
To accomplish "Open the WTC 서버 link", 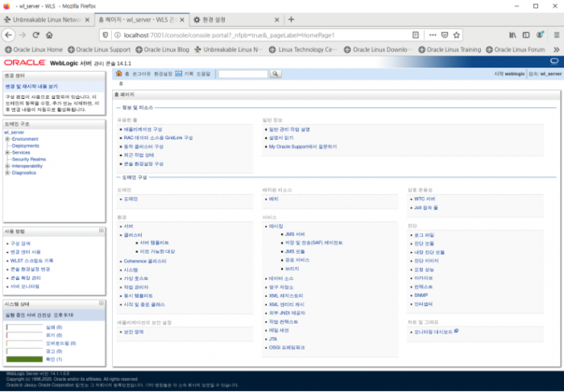I will pos(425,199).
